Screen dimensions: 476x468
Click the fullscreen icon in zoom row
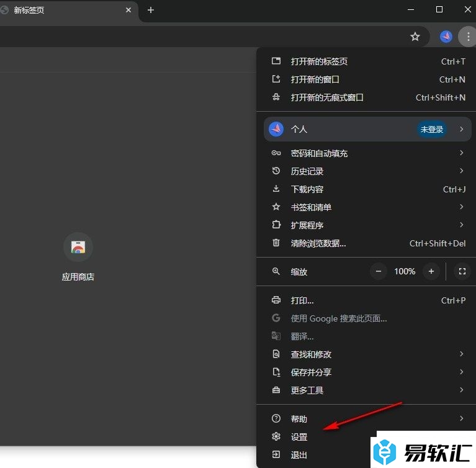pos(461,271)
